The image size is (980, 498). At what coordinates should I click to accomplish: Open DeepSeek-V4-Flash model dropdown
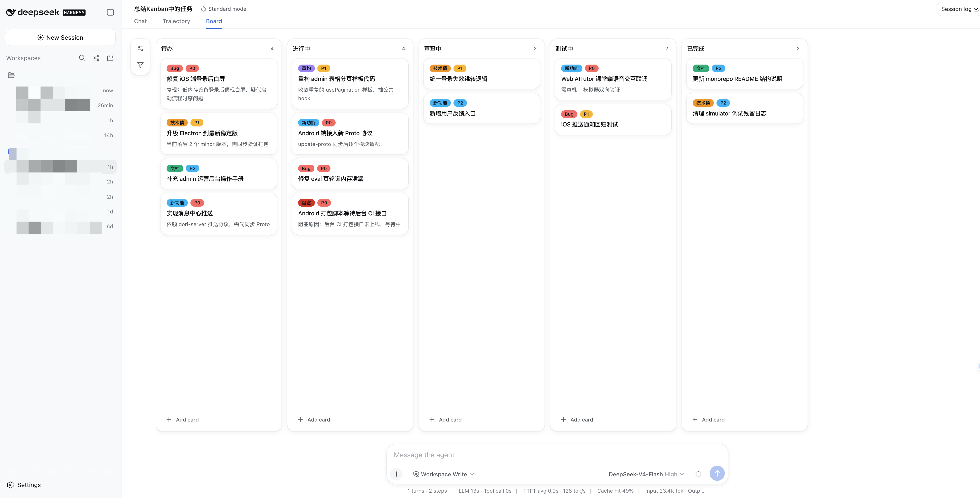[647, 474]
